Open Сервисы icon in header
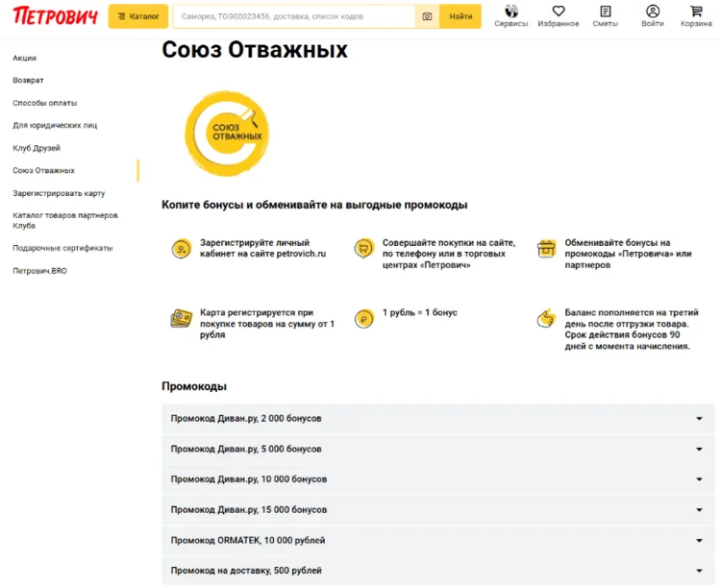 point(511,16)
